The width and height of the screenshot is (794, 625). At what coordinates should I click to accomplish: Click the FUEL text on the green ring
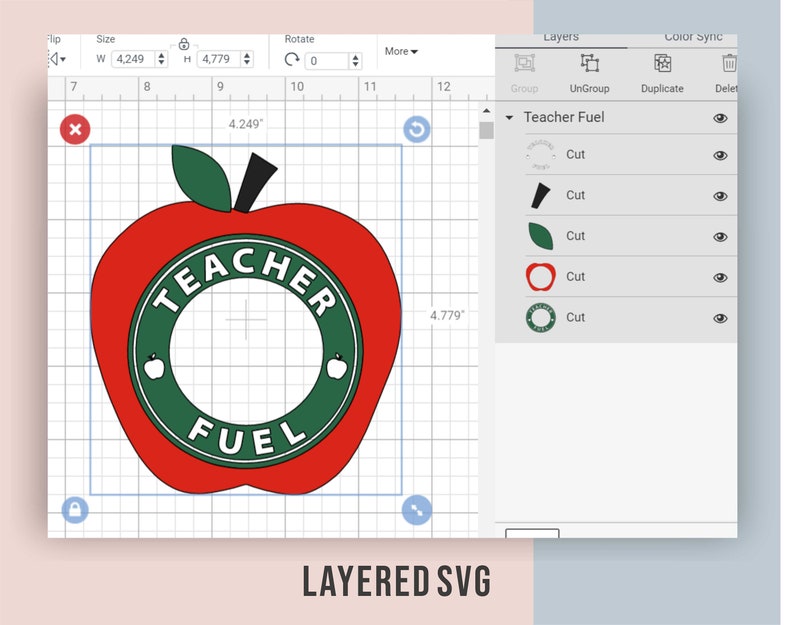click(x=247, y=436)
